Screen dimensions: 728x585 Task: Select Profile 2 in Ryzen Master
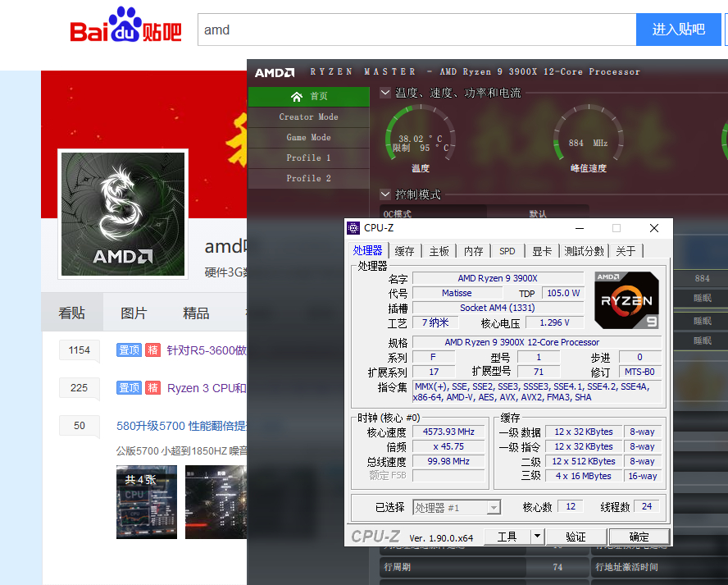[x=309, y=178]
